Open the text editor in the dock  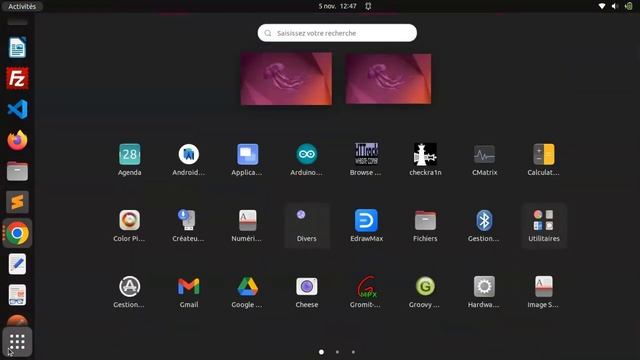click(17, 264)
